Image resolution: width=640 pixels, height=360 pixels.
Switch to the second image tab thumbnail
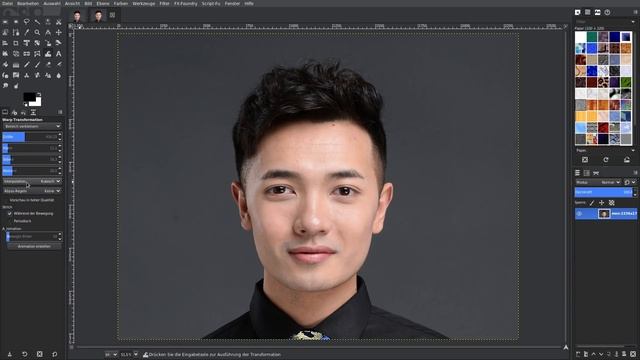(x=98, y=16)
